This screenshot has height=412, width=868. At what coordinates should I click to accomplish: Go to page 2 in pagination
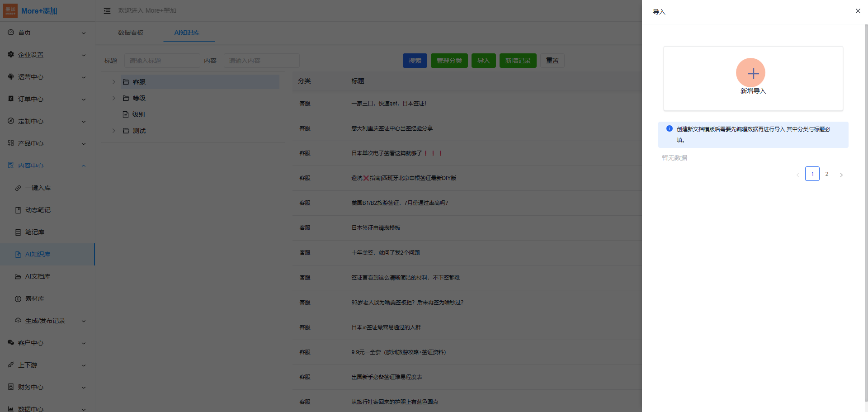[826, 174]
